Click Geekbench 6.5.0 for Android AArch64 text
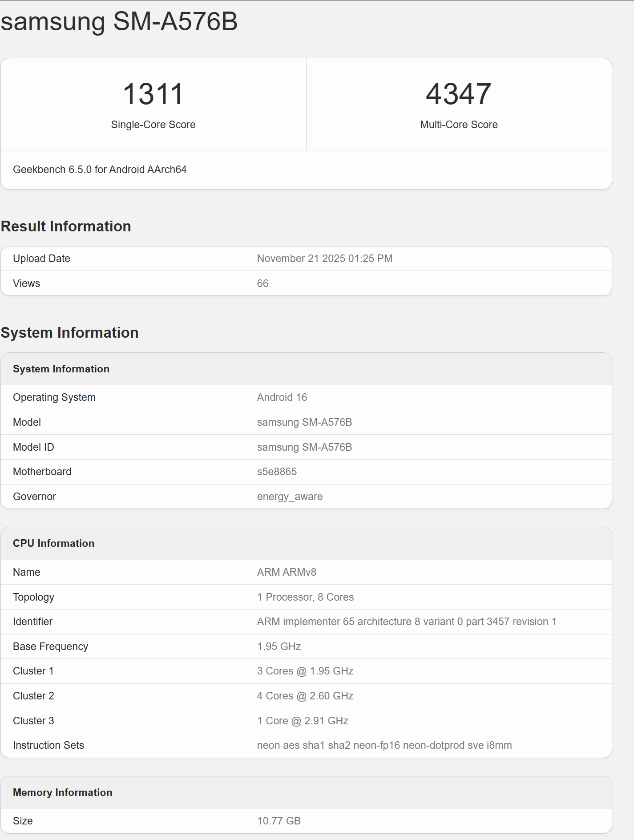Image resolution: width=634 pixels, height=840 pixels. coord(100,170)
